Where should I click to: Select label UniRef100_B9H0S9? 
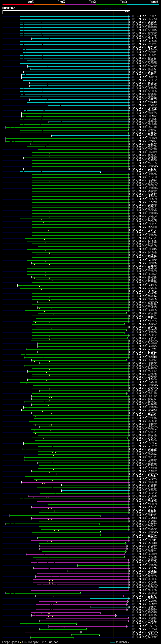[x=144, y=33]
